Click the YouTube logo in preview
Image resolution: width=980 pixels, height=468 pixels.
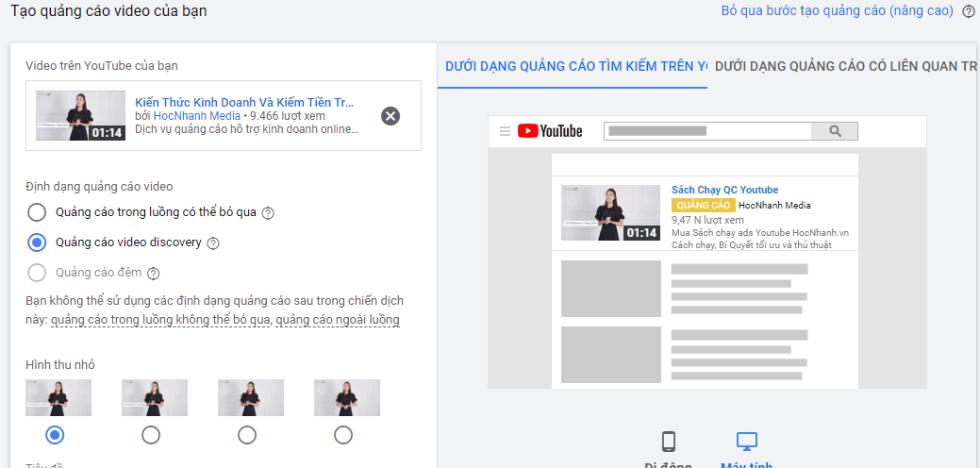[x=550, y=131]
